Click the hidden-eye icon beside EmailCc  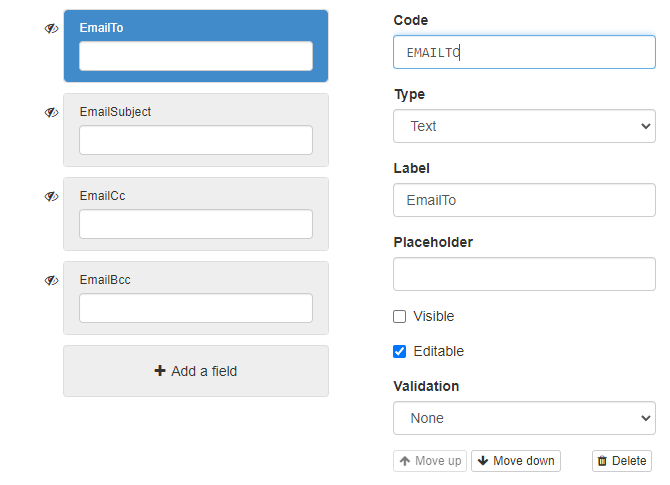tap(51, 197)
